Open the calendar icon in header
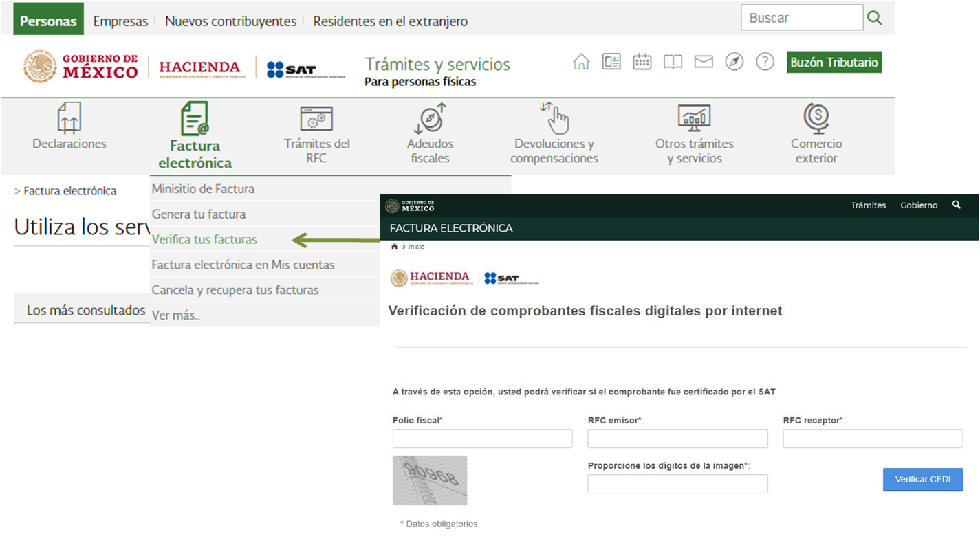 (x=642, y=62)
